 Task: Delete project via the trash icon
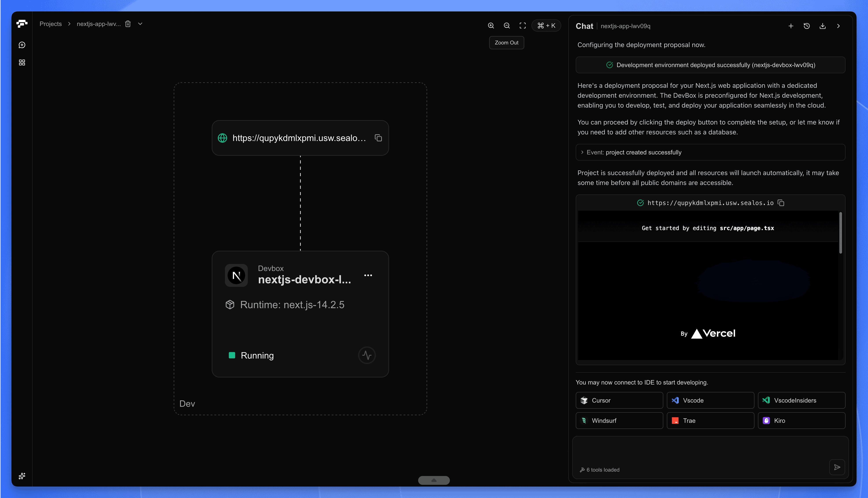128,24
